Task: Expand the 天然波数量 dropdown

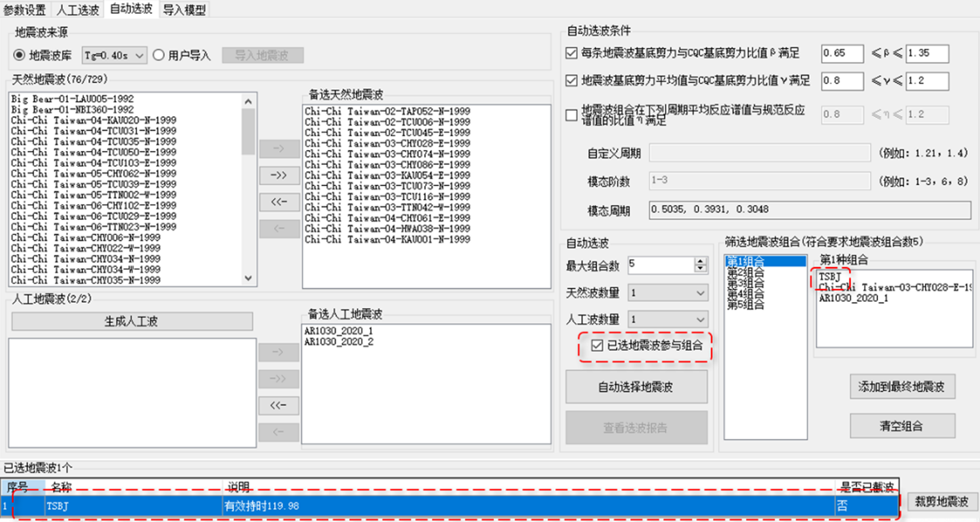Action: 667,293
